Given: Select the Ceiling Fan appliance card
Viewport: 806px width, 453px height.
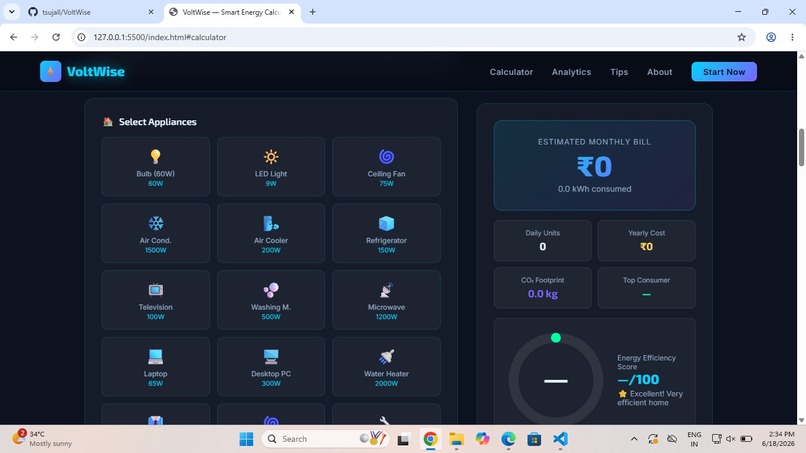Looking at the screenshot, I should click(x=386, y=167).
